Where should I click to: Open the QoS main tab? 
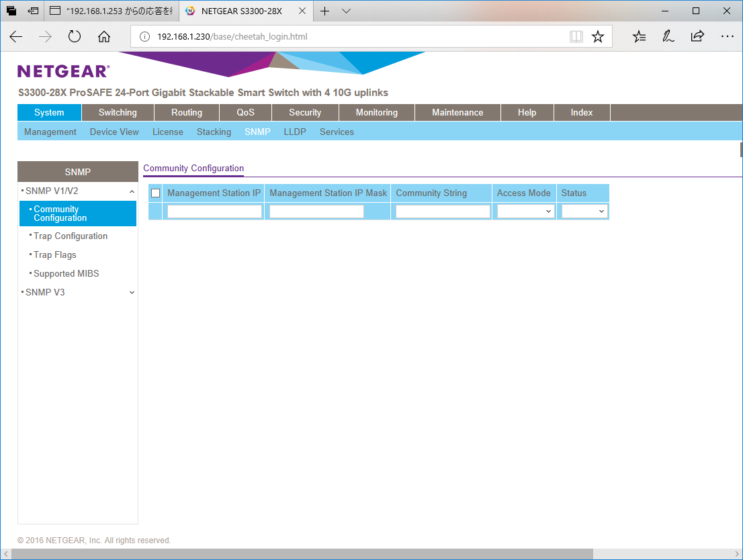coord(245,113)
